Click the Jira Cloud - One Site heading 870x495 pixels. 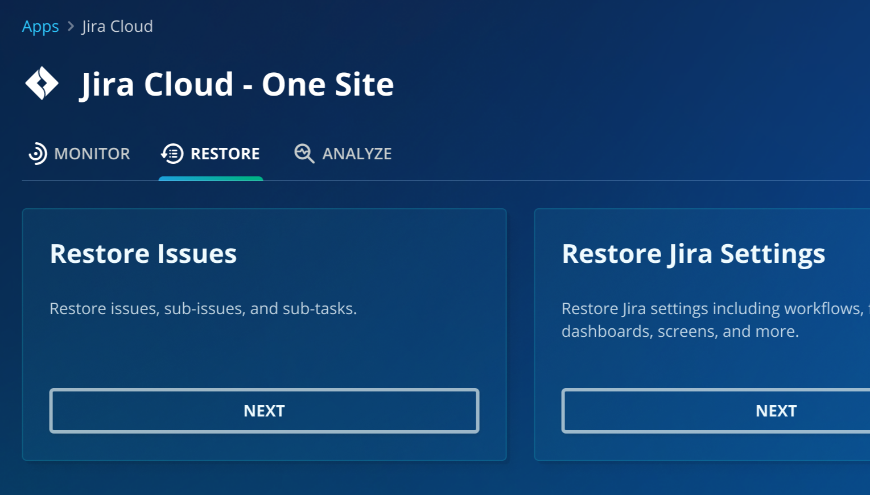click(x=237, y=84)
